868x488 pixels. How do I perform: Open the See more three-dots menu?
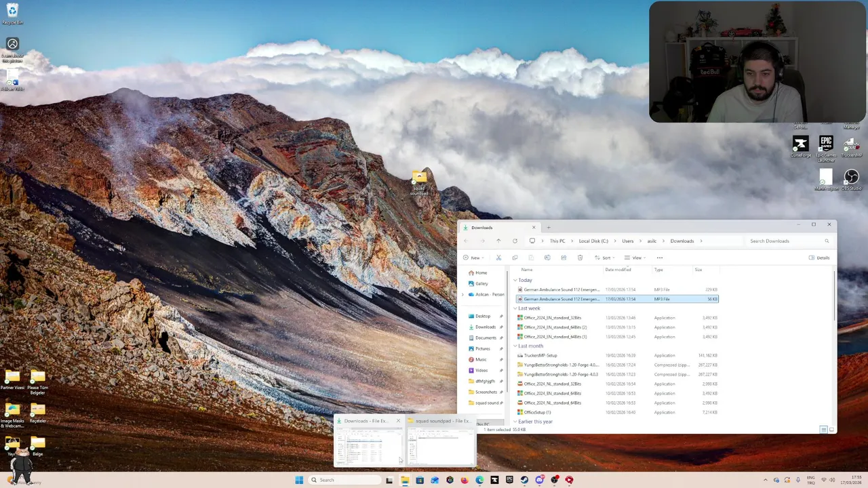[659, 258]
